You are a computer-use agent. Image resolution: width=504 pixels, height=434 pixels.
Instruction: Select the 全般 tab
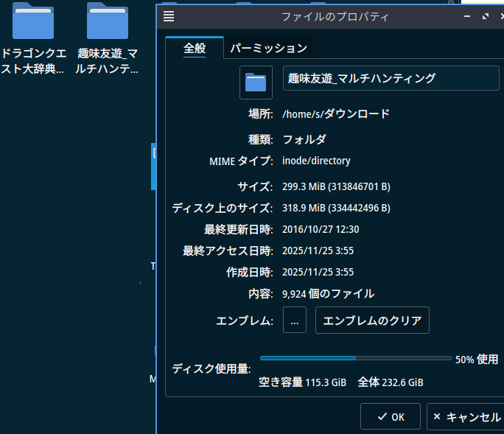point(195,49)
